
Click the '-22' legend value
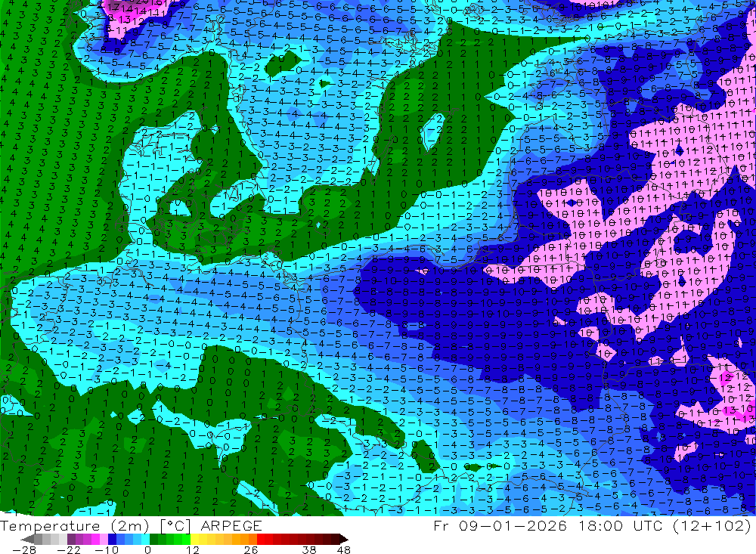pyautogui.click(x=69, y=549)
